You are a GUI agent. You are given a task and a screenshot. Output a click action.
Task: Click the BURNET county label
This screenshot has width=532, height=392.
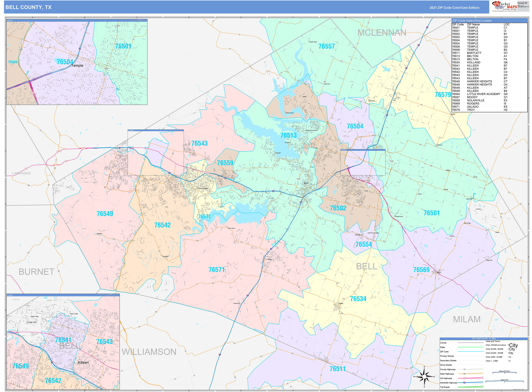point(36,272)
